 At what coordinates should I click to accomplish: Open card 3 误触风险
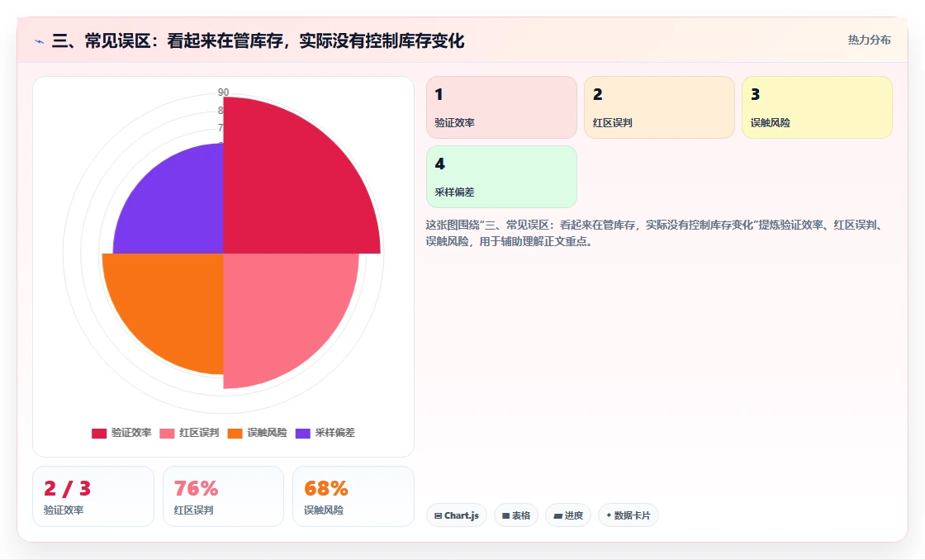tap(817, 107)
